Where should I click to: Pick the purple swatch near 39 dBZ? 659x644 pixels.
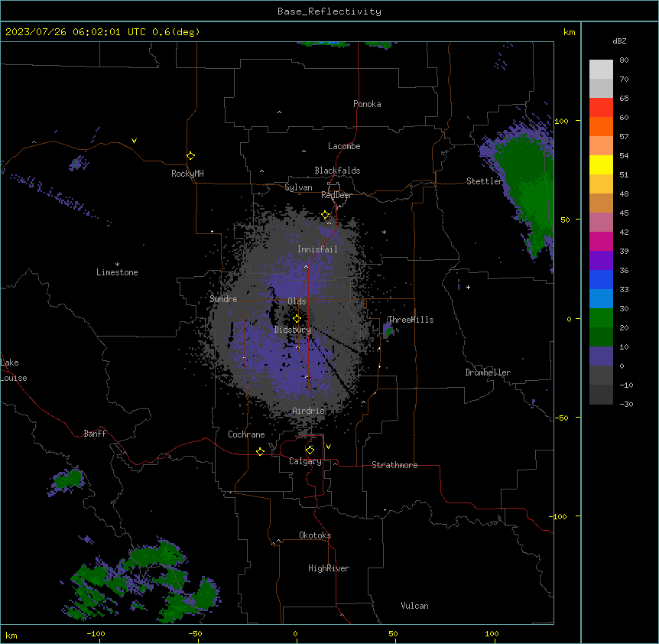(x=601, y=261)
